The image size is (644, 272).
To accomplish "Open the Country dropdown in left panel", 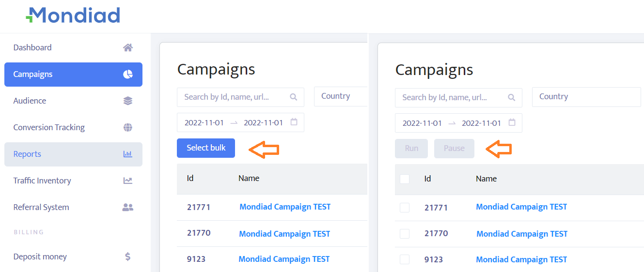I will point(341,96).
